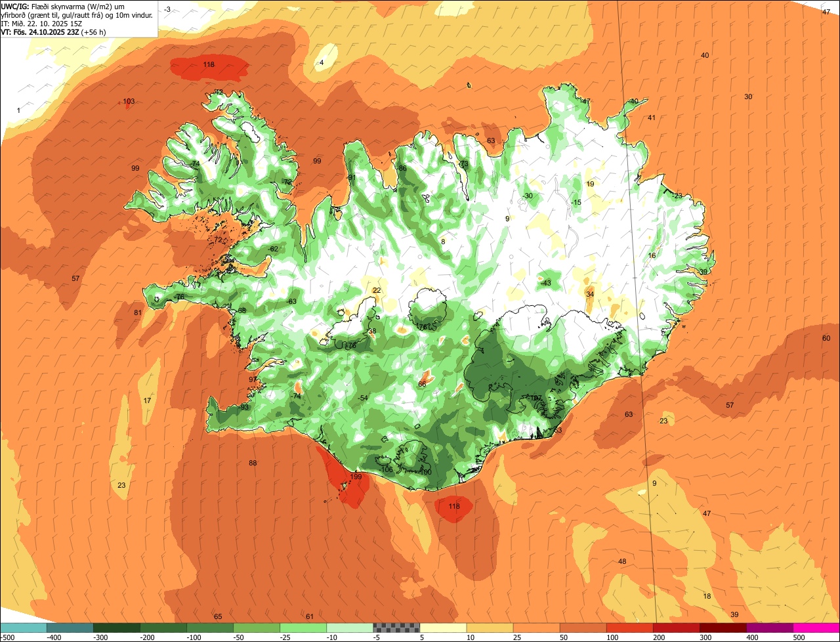Select the dark red 300 to 400 legend swatch
The height and width of the screenshot is (642, 840).
[x=722, y=628]
